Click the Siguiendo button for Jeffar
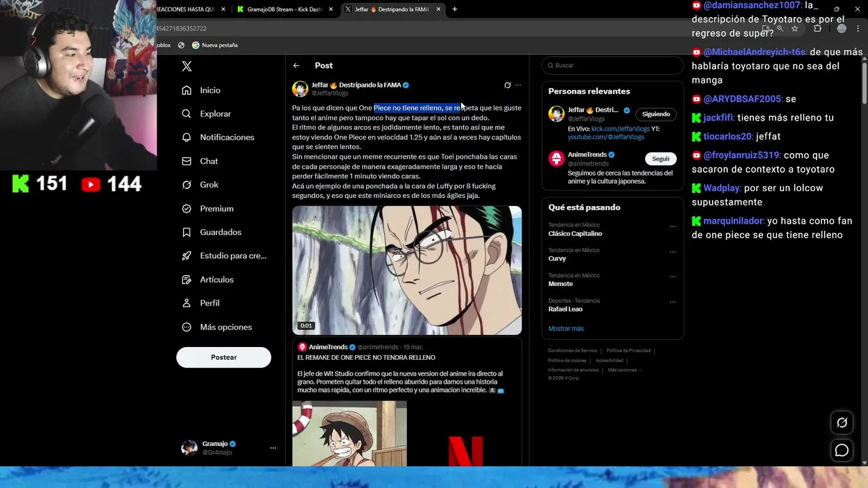Viewport: 868px width, 488px height. click(656, 114)
